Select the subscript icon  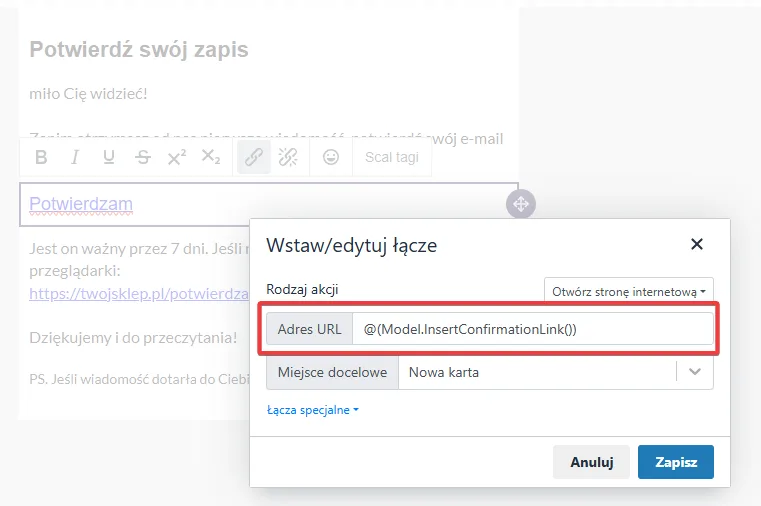tap(211, 157)
